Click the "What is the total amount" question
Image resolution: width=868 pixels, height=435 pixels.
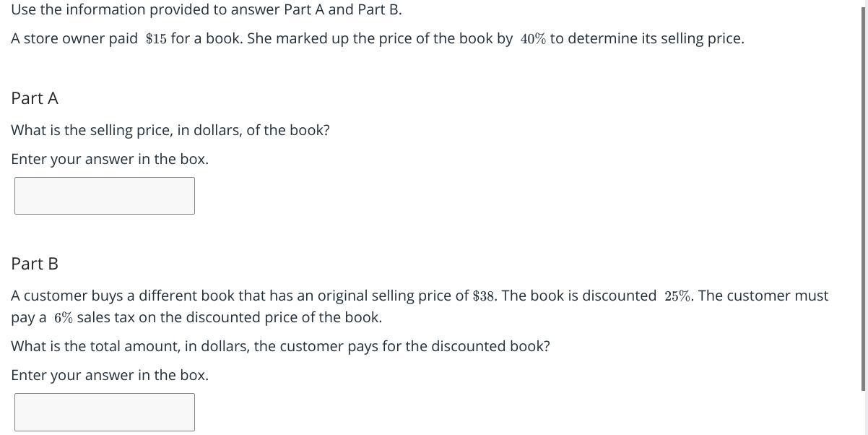(280, 347)
